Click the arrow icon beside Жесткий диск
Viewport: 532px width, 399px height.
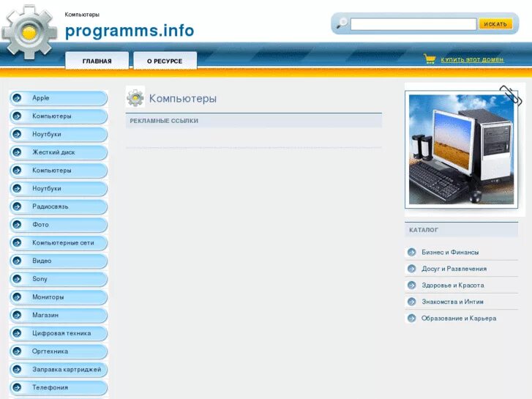(17, 152)
